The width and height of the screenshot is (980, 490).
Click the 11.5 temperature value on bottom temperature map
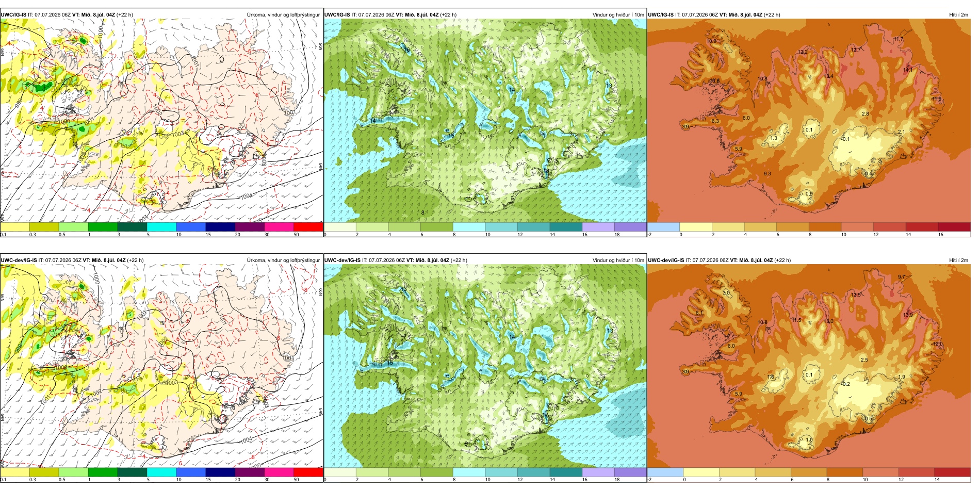[797, 320]
